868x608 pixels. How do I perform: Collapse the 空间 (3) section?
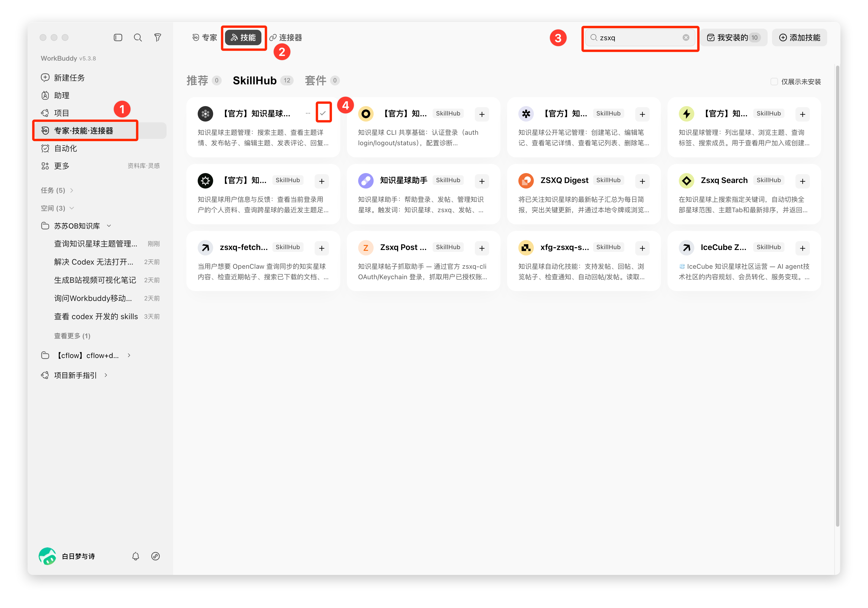coord(57,208)
